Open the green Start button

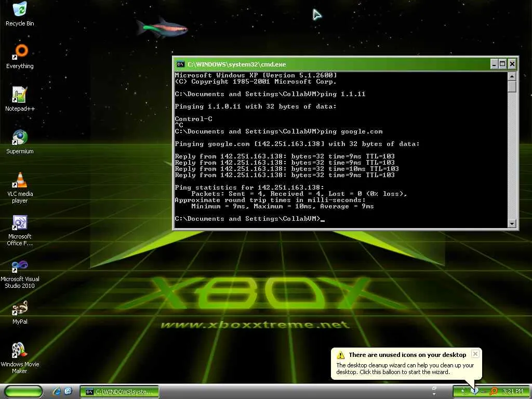click(23, 392)
